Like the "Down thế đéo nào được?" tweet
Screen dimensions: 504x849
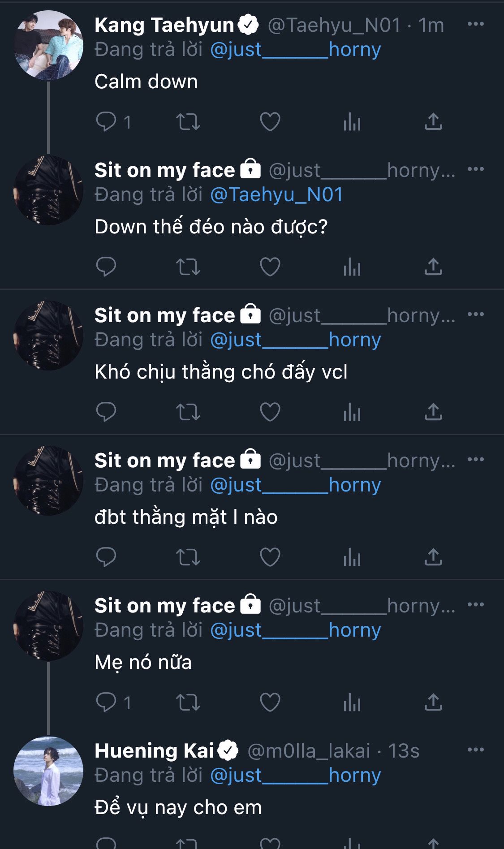coord(270,267)
